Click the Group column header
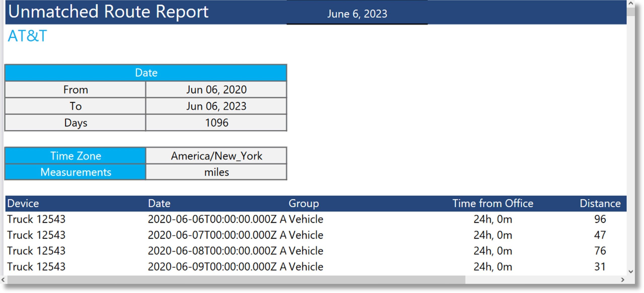The width and height of the screenshot is (644, 293). click(x=304, y=203)
